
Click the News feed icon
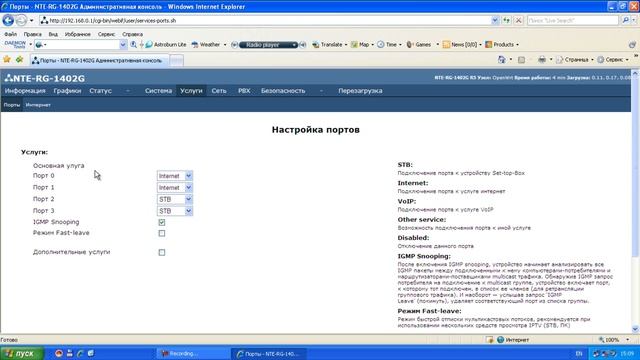[446, 44]
